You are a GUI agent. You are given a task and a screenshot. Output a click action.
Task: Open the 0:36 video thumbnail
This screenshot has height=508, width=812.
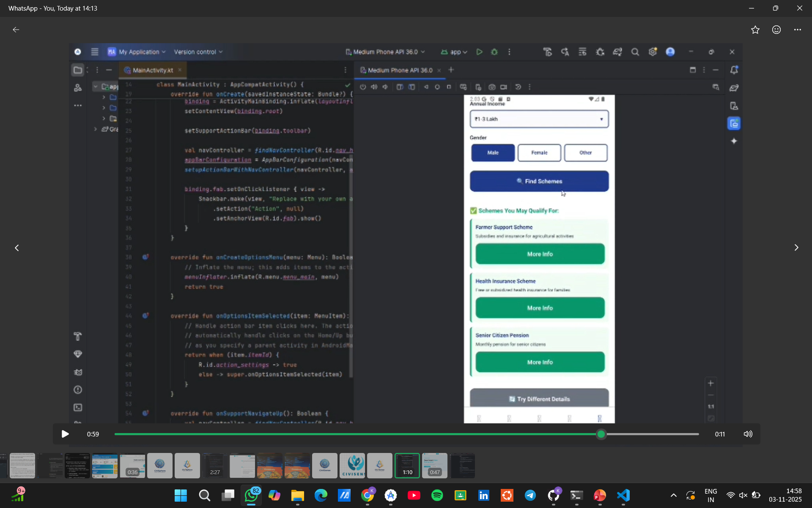tap(132, 466)
